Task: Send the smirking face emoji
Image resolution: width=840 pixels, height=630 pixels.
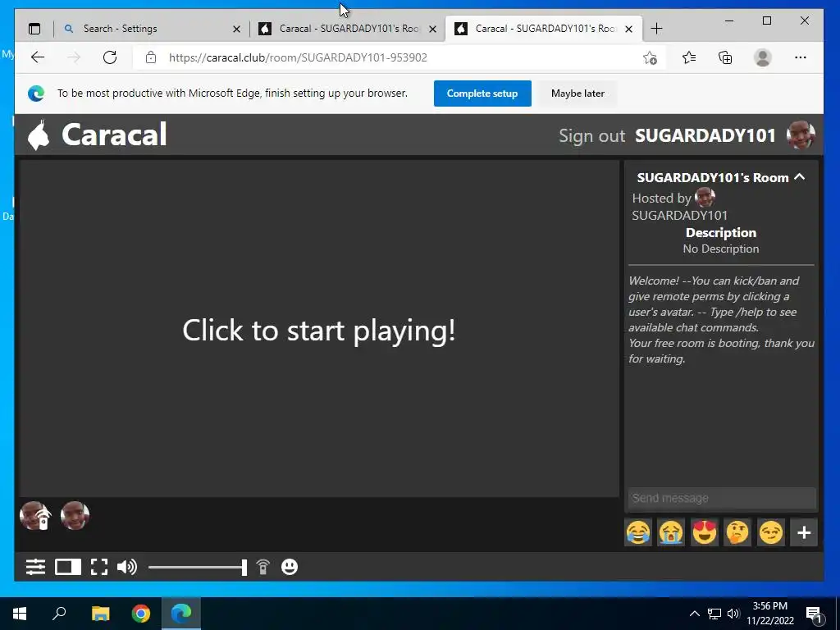Action: coord(771,532)
